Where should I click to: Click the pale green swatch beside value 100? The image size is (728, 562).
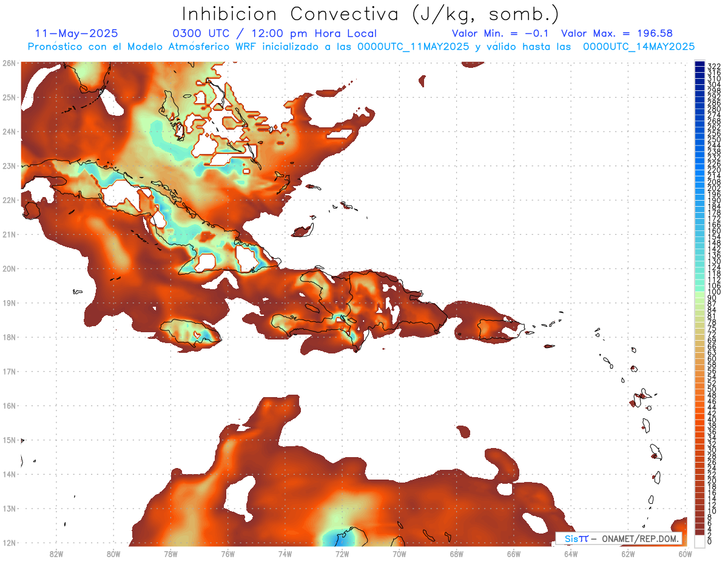tap(700, 295)
